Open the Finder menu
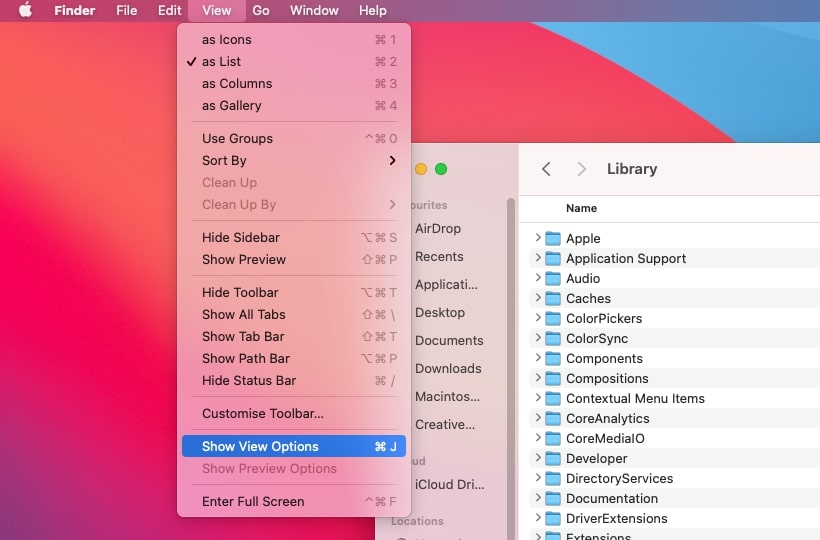 click(74, 10)
